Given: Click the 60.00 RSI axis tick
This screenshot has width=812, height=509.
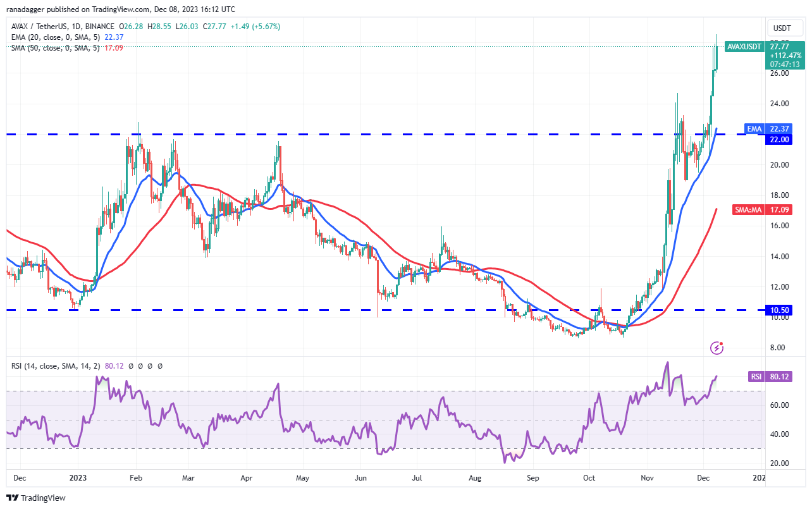Looking at the screenshot, I should tap(778, 405).
